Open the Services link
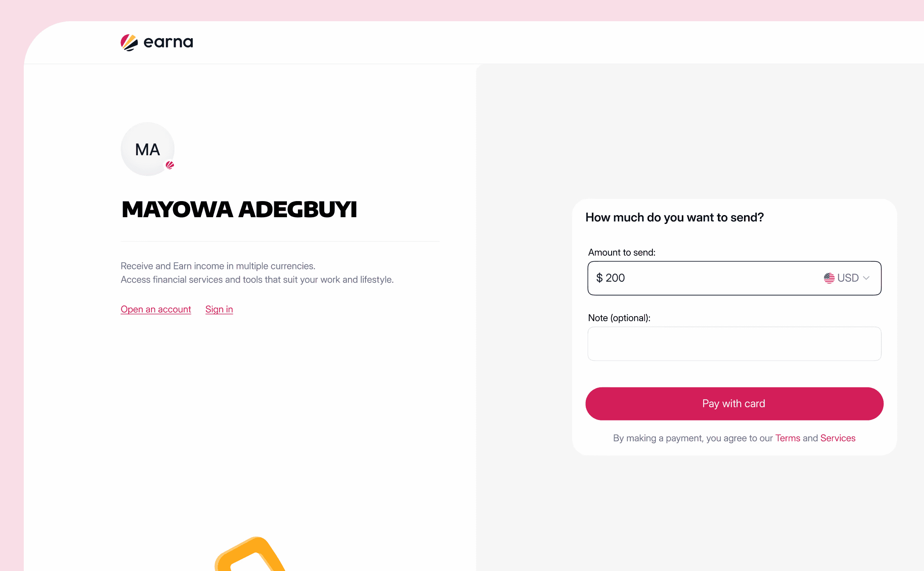The width and height of the screenshot is (924, 571). [838, 438]
